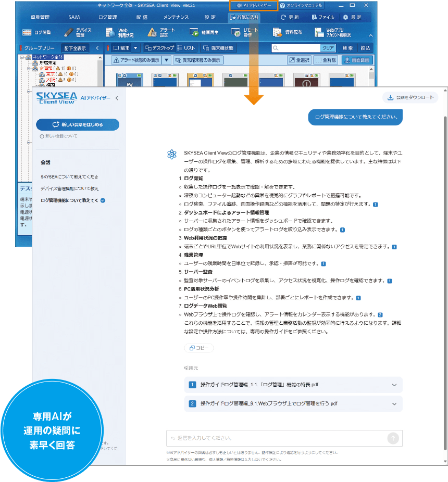Open the オンラインマニュアル help link
The image size is (448, 482).
301,5
